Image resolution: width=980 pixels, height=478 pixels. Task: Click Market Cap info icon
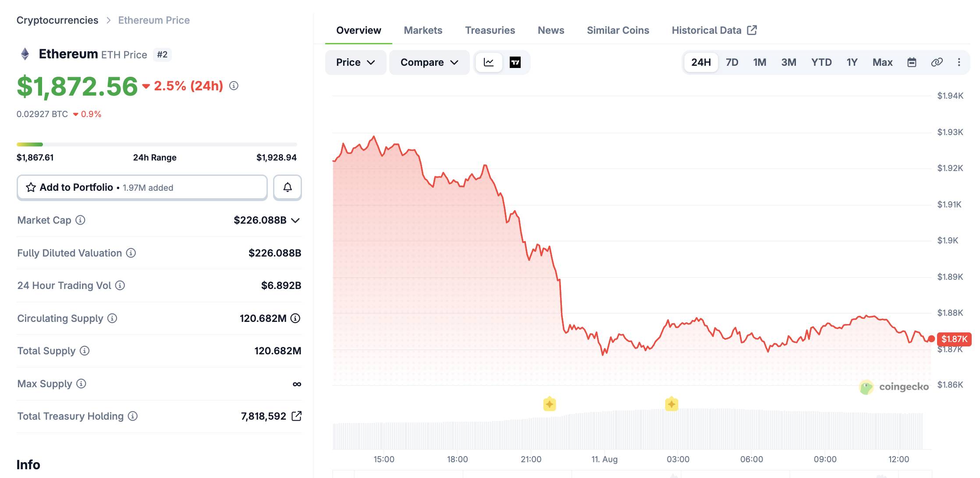(80, 220)
